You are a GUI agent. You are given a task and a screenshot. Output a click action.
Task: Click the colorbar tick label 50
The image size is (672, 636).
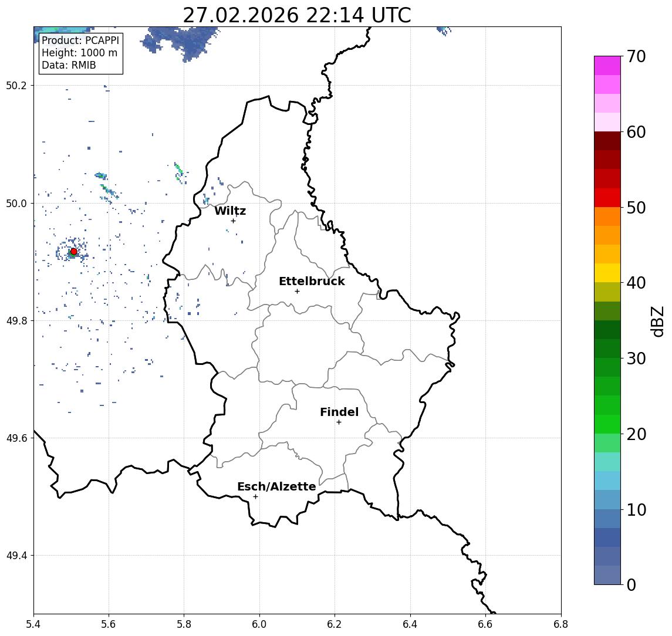[x=636, y=208]
